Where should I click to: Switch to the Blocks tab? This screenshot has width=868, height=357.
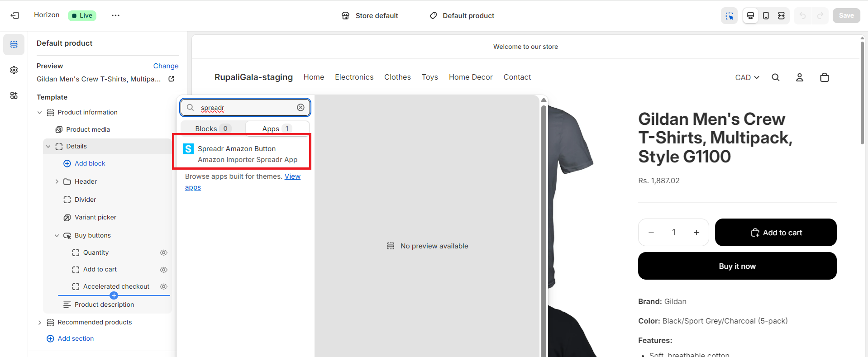(213, 129)
